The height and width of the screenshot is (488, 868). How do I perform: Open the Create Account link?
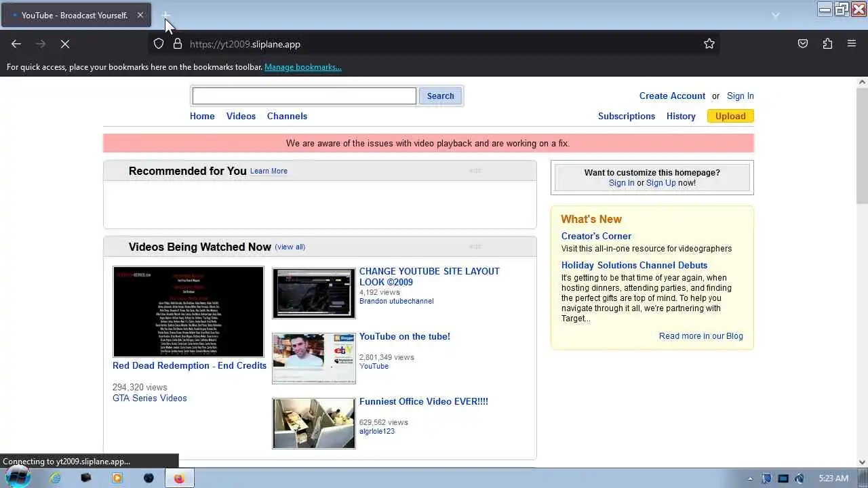pyautogui.click(x=672, y=96)
